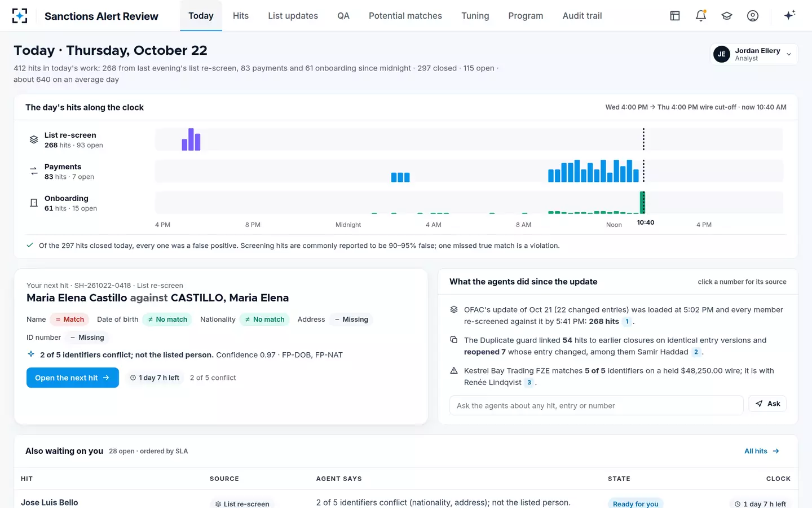Open source reference 2 after Samir Haddad
812x508 pixels.
pyautogui.click(x=696, y=352)
